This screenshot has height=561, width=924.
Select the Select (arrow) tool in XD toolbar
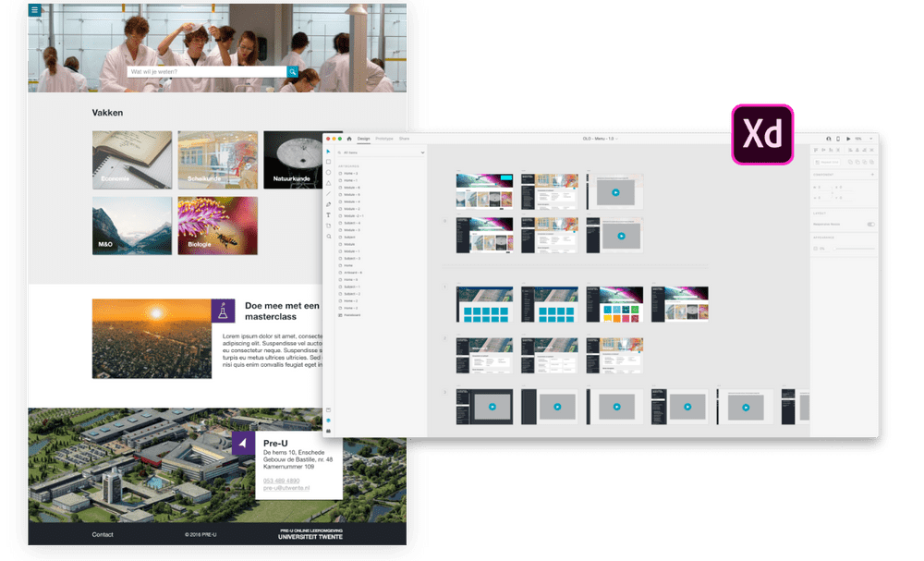329,152
